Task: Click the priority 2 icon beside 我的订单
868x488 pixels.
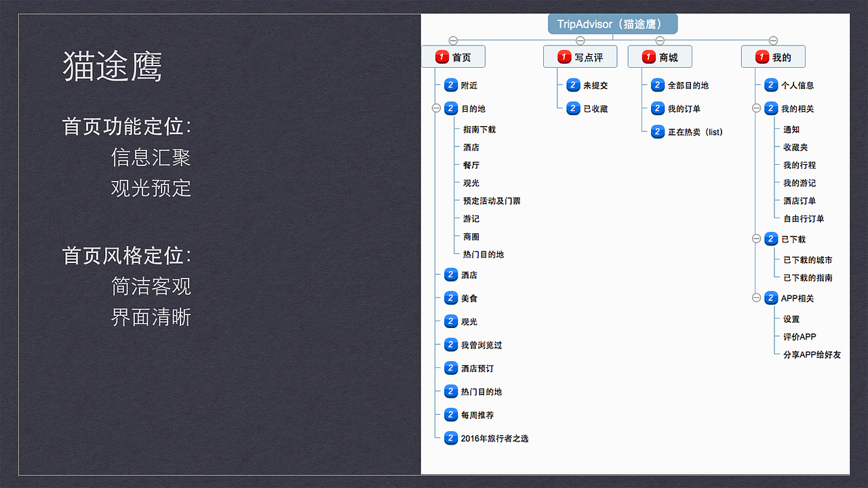Action: coord(658,108)
